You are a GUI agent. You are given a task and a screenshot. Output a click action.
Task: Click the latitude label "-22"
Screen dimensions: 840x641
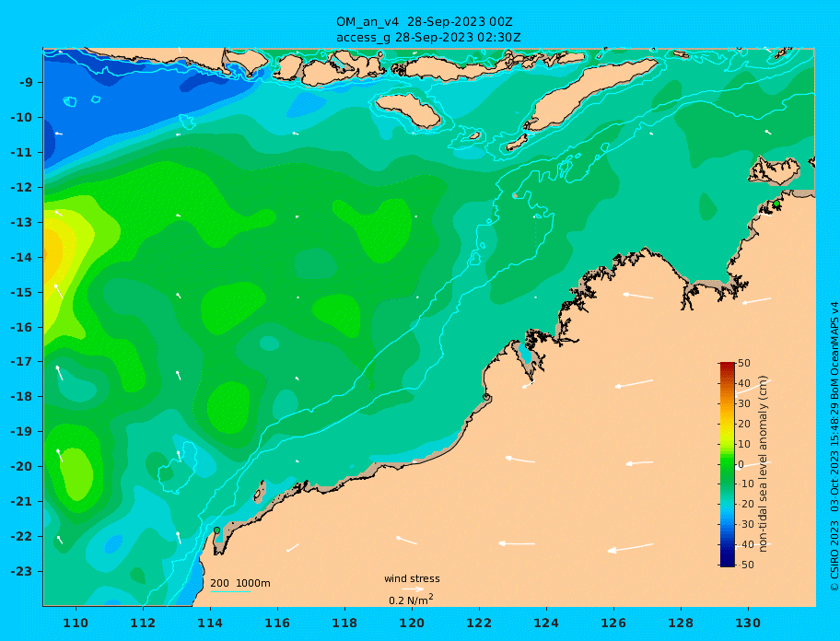click(x=22, y=537)
